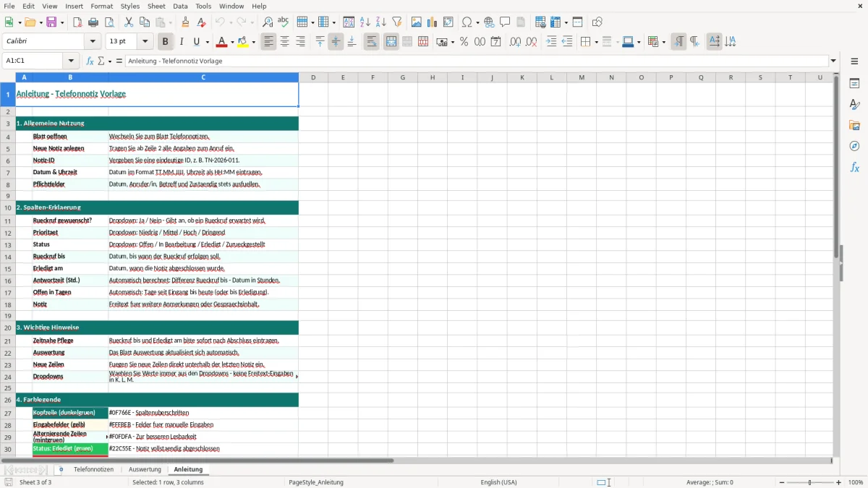868x488 pixels.
Task: Click the Define Print Area icon
Action: [x=540, y=22]
